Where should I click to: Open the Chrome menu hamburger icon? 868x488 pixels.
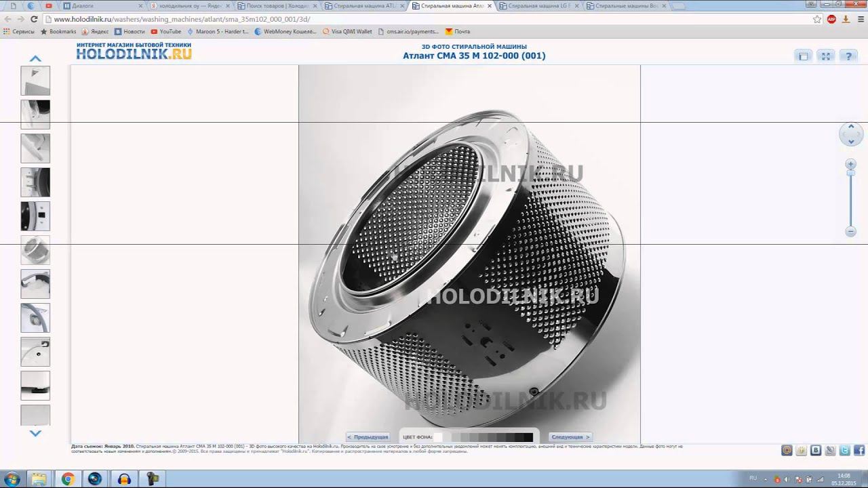click(x=860, y=19)
